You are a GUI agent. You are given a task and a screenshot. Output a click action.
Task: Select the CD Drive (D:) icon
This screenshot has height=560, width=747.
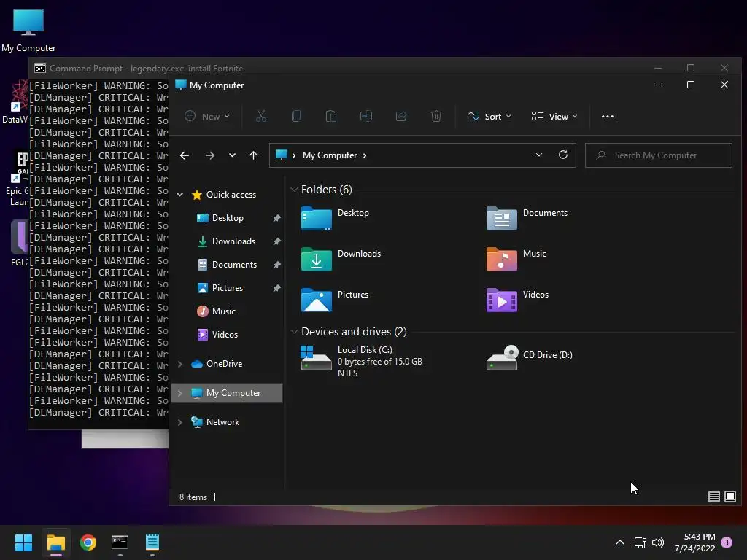click(x=502, y=357)
